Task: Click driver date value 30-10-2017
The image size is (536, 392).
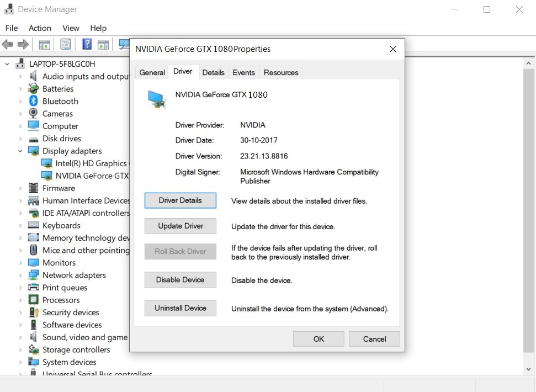Action: pyautogui.click(x=258, y=140)
